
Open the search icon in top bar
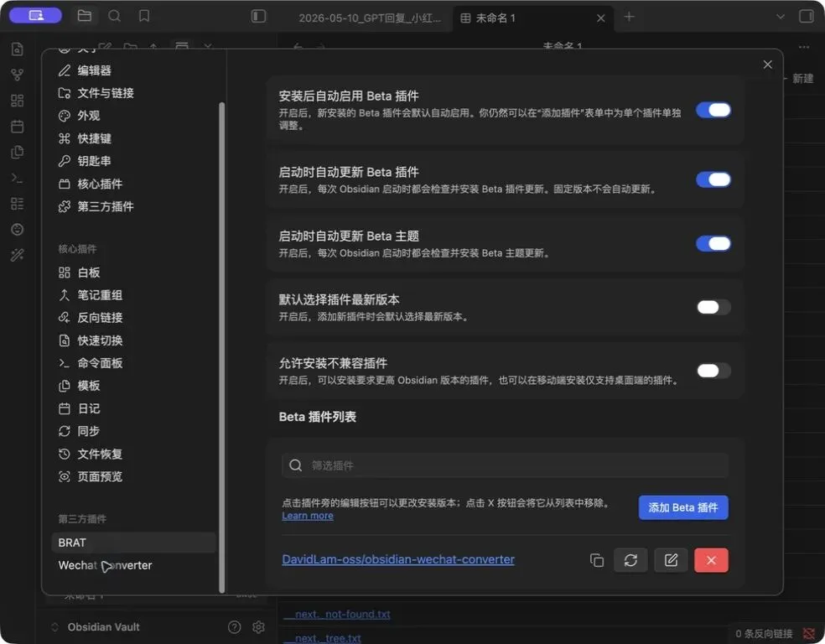point(114,16)
